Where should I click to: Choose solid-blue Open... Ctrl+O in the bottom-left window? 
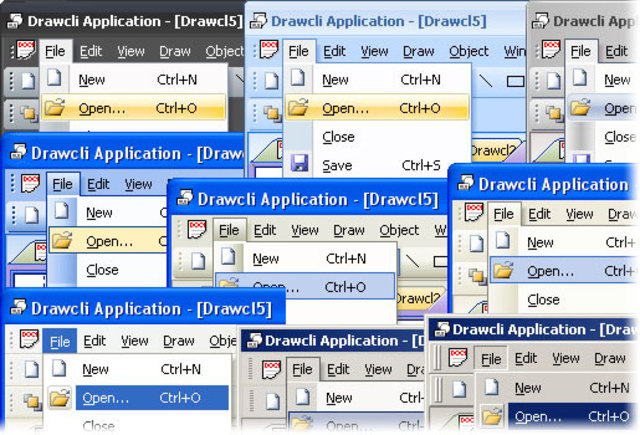tap(152, 398)
